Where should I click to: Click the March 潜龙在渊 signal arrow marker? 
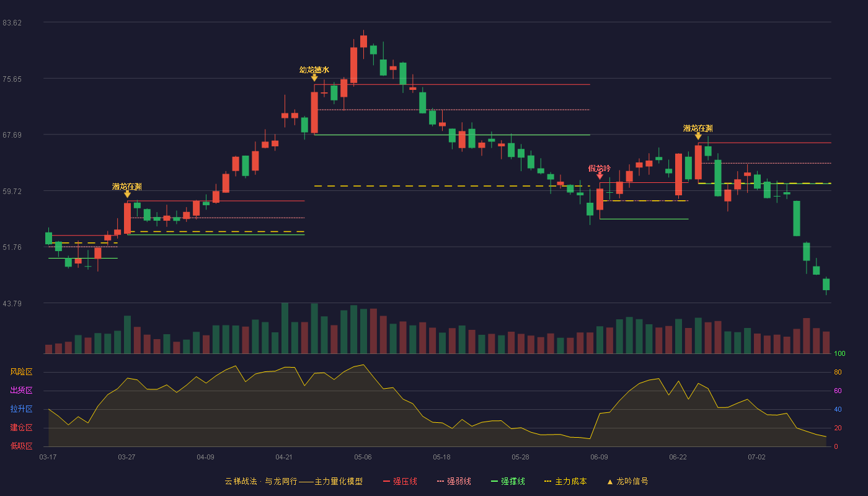127,194
